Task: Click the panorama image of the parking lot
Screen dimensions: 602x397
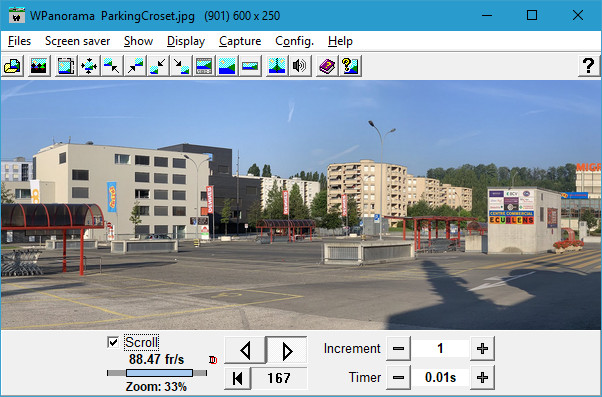Action: pos(301,205)
